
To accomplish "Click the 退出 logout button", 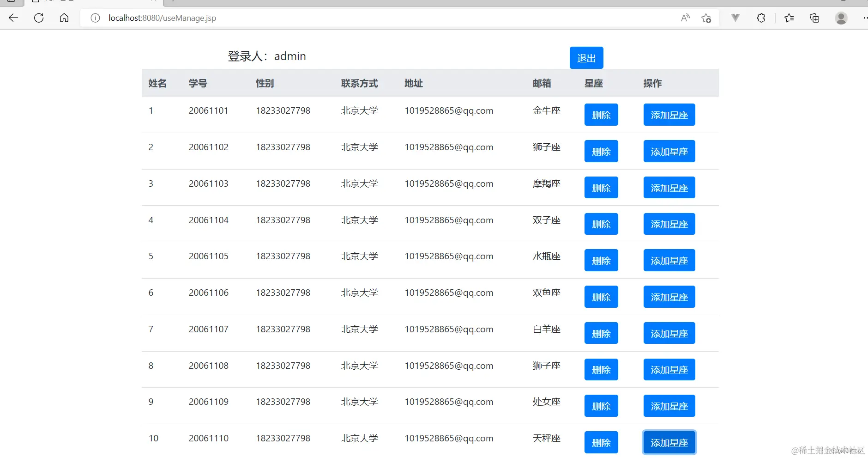I will pos(586,58).
